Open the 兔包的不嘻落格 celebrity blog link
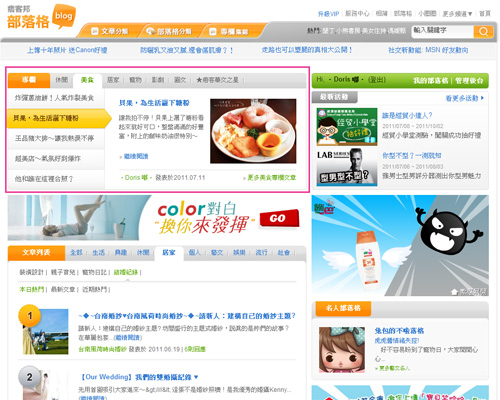 [x=399, y=331]
